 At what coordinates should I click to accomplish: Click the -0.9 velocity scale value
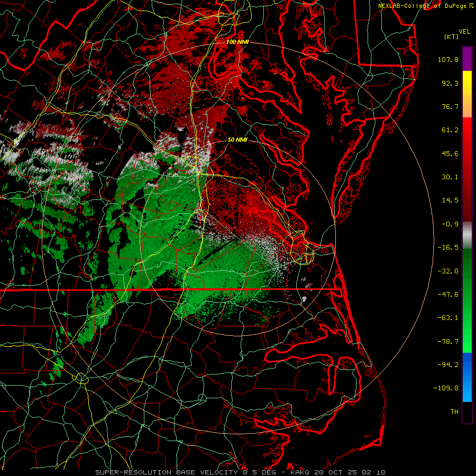click(450, 224)
